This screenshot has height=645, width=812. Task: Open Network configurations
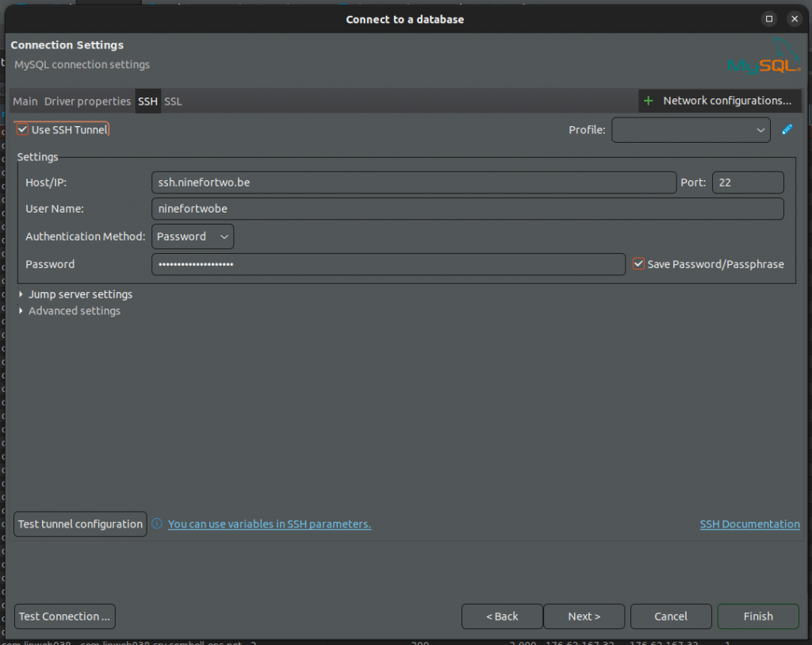[x=720, y=101]
